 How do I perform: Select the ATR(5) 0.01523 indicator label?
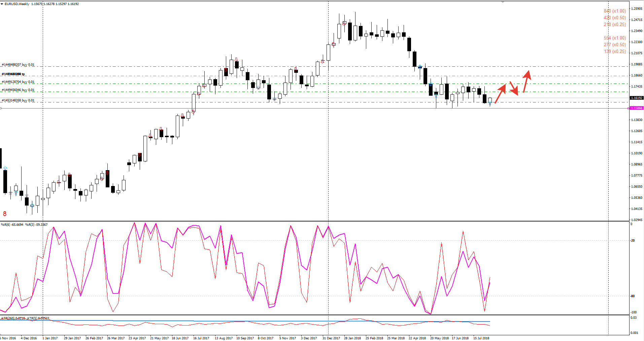pyautogui.click(x=38, y=318)
